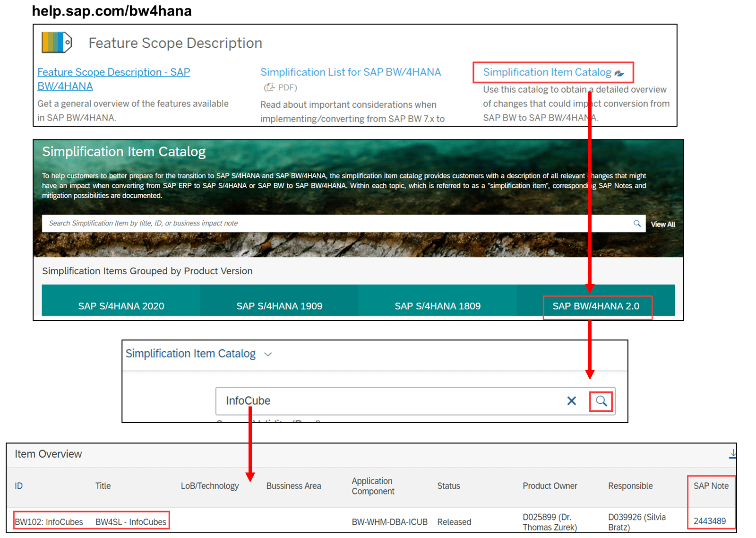This screenshot has width=756, height=538.
Task: Click the Feature Scope Description tag icon
Action: [x=57, y=43]
